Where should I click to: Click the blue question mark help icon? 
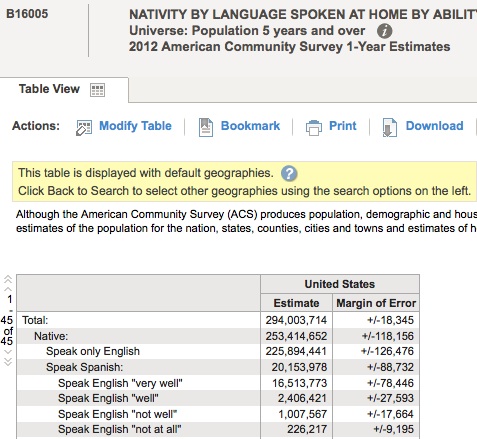pyautogui.click(x=289, y=174)
